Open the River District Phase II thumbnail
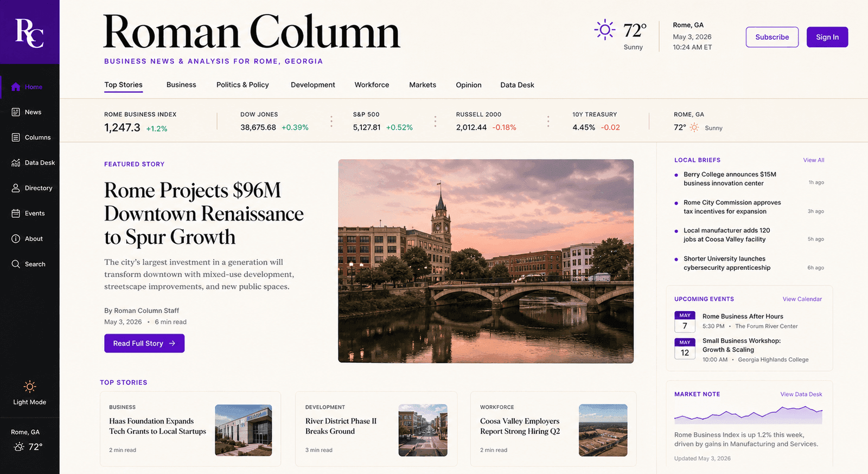Image resolution: width=868 pixels, height=474 pixels. point(423,430)
